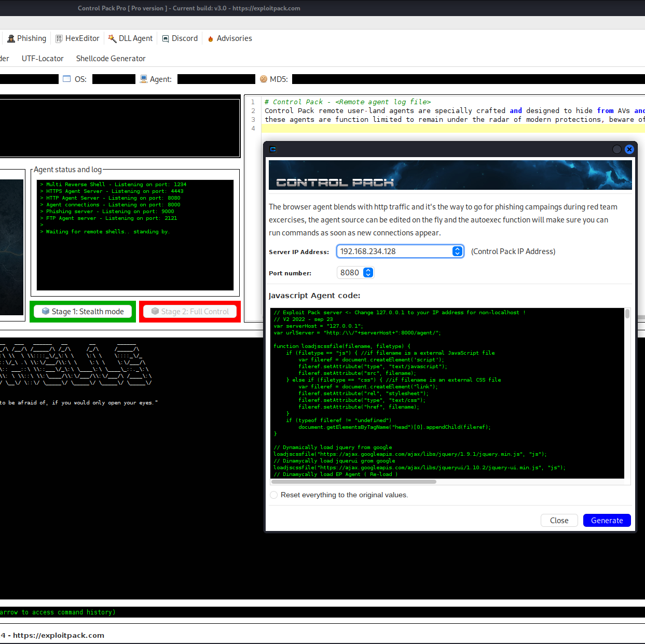The width and height of the screenshot is (645, 644).
Task: Click the Port number 8080 field
Action: coord(350,273)
